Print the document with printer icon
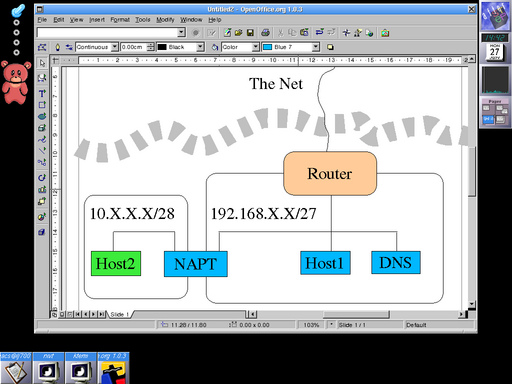The image size is (512, 384). click(x=265, y=33)
